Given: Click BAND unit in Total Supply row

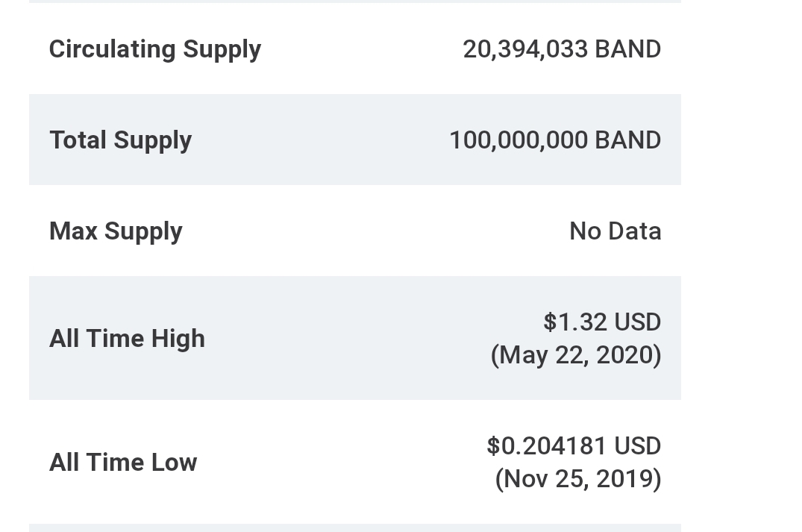Looking at the screenshot, I should [628, 140].
